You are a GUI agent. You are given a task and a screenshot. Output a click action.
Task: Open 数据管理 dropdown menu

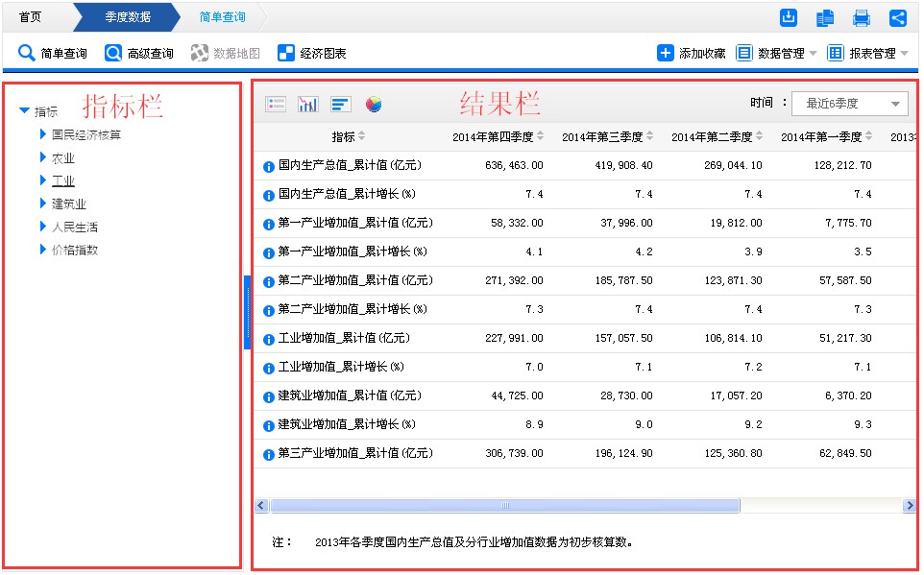click(x=776, y=53)
